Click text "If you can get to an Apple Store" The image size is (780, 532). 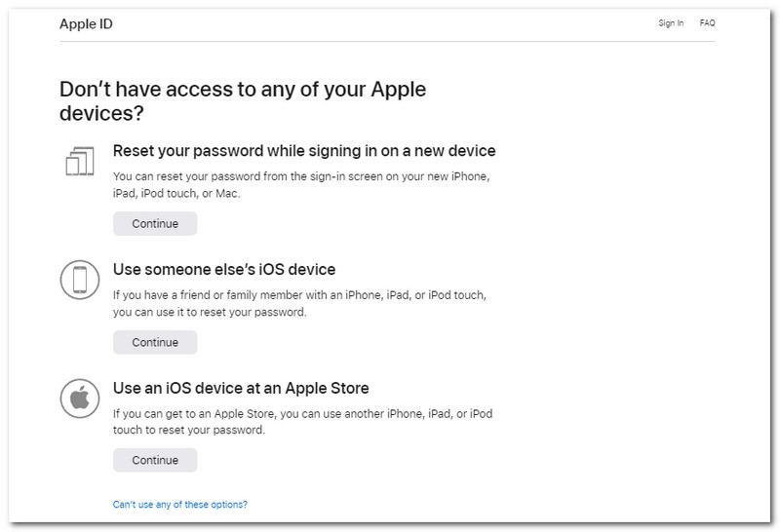(193, 414)
